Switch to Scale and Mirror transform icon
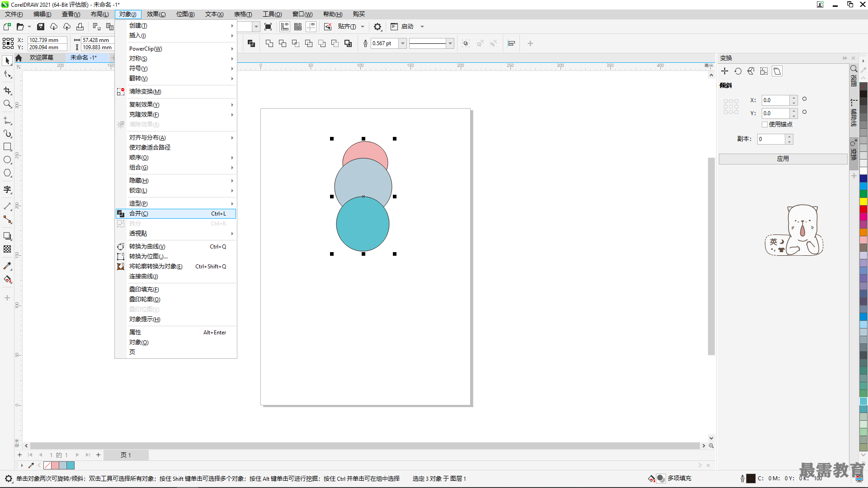Screen dimensions: 868x488 [x=751, y=71]
